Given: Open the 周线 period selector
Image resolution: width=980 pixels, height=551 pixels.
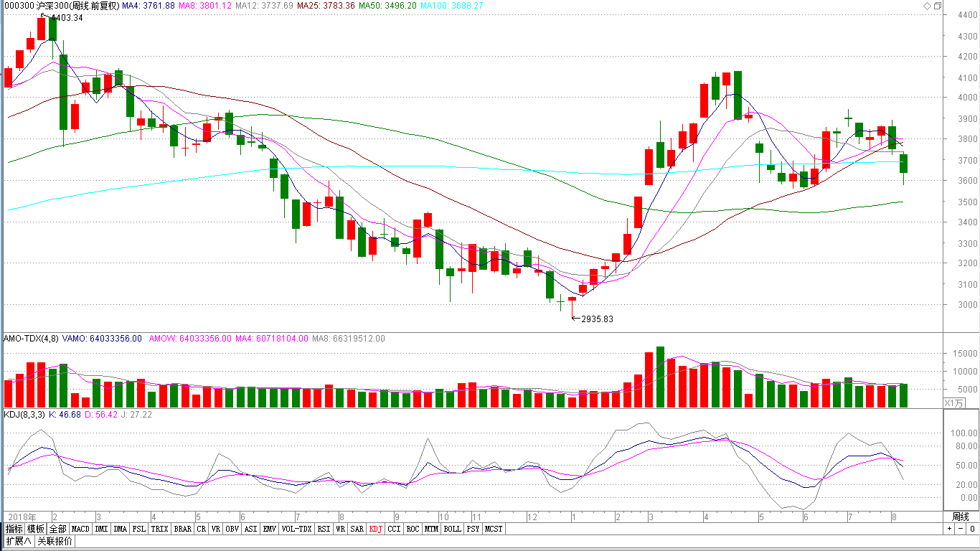Looking at the screenshot, I should [x=961, y=517].
